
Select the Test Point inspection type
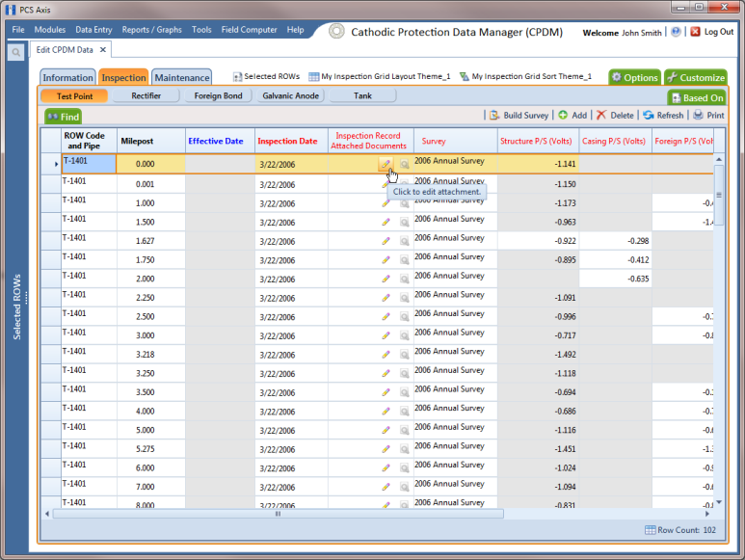[74, 96]
